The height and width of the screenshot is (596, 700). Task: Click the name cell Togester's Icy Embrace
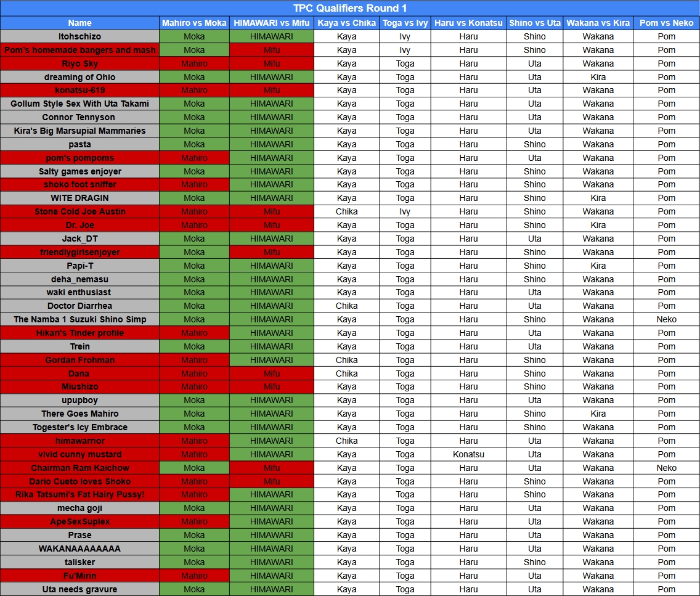80,427
